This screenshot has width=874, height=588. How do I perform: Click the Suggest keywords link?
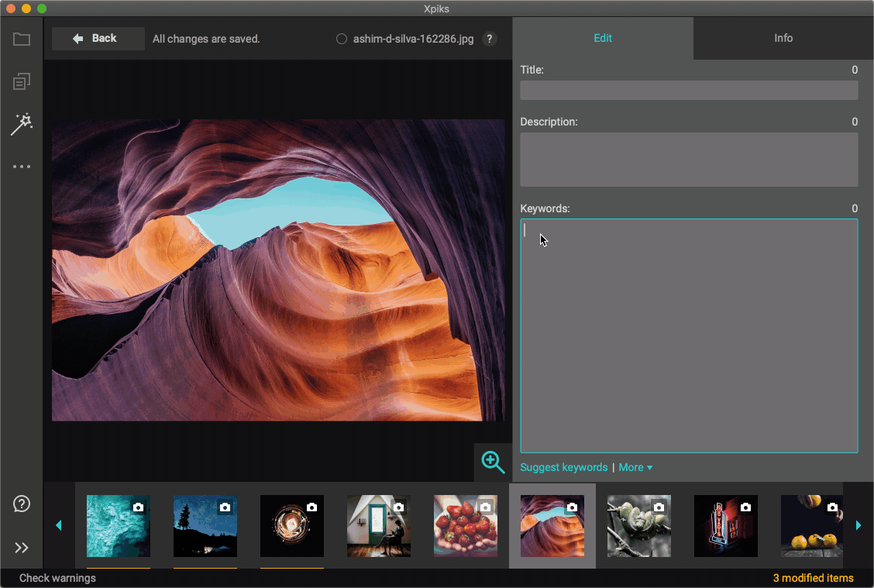(563, 467)
